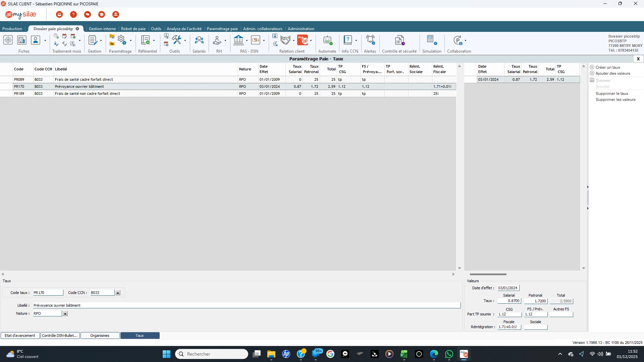
Task: Click the DSN icon in PAS - DSN
Action: [x=256, y=41]
